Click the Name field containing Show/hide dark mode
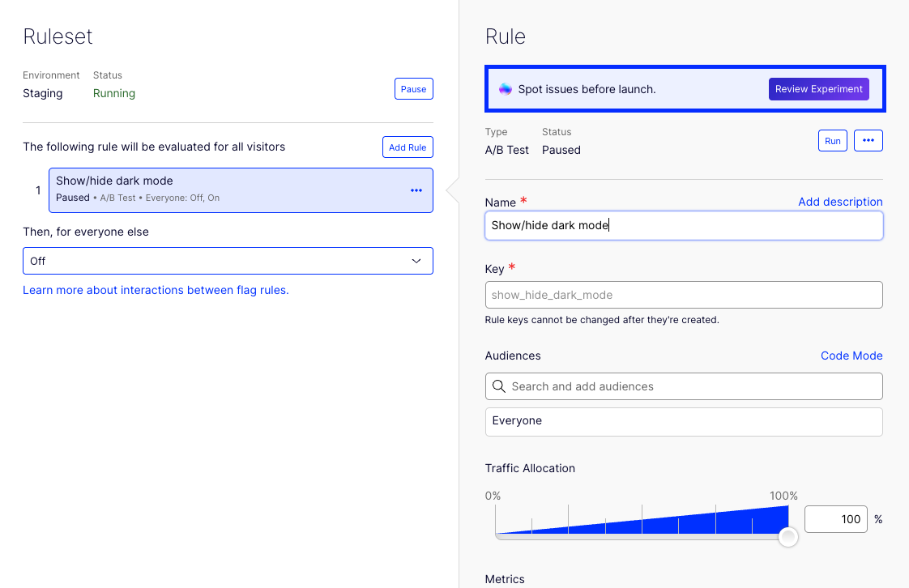This screenshot has width=909, height=588. tap(683, 225)
